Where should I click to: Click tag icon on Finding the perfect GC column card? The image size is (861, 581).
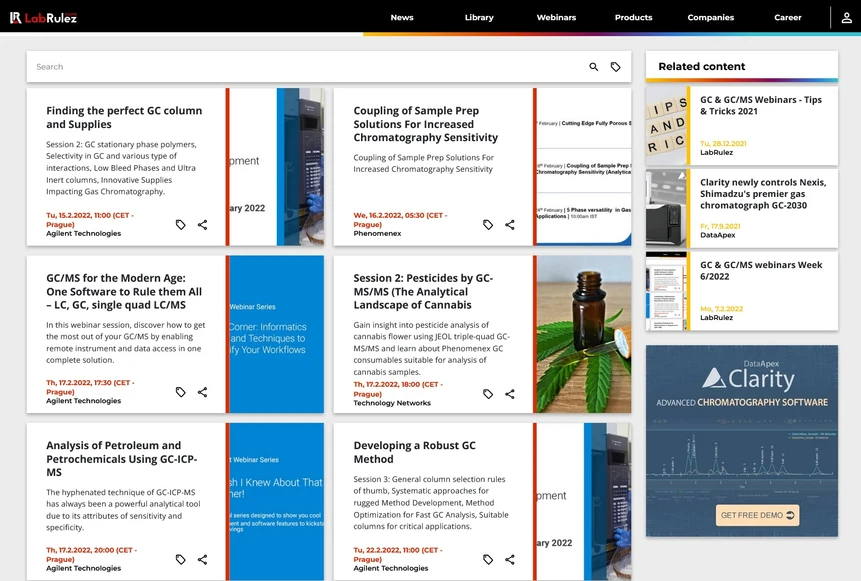[x=181, y=225]
